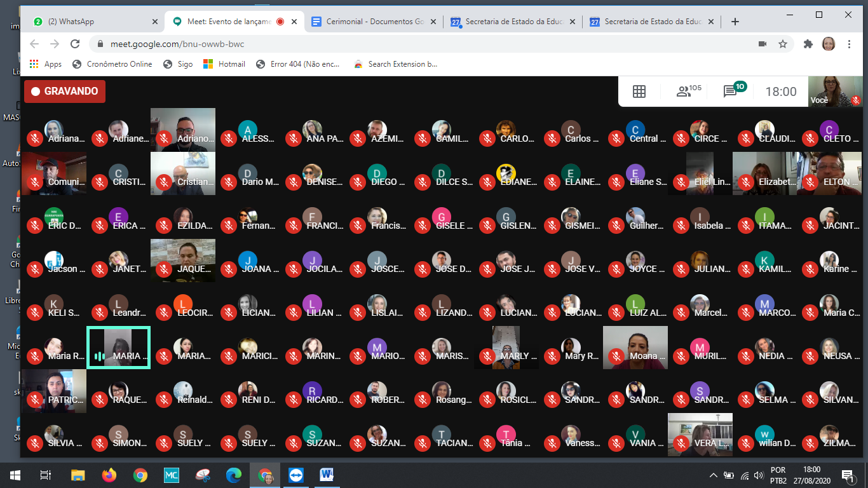Open the tile layout grid icon
Image resolution: width=868 pixels, height=488 pixels.
(x=639, y=91)
